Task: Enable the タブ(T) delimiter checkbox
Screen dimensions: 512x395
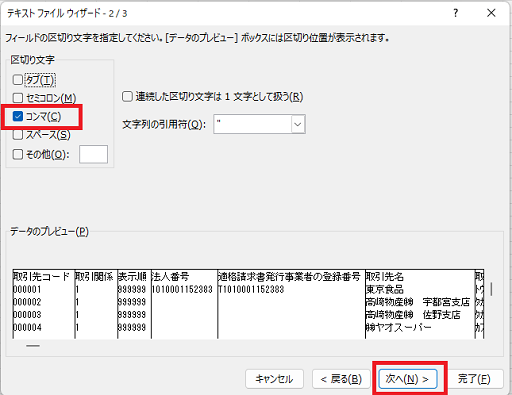Action: click(18, 80)
